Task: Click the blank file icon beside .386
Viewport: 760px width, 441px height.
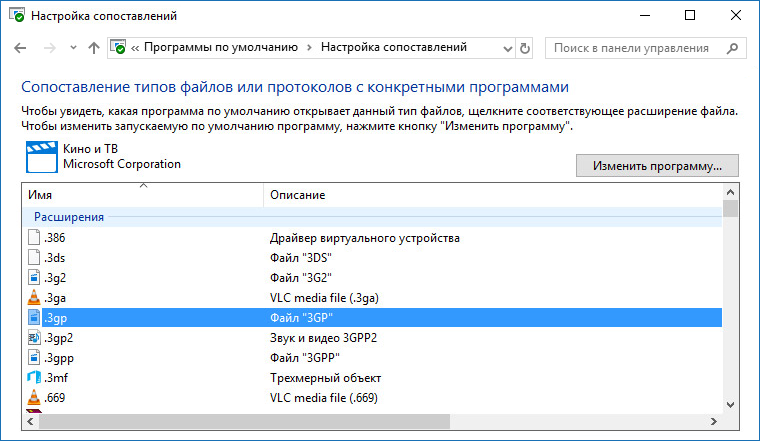Action: [33, 237]
